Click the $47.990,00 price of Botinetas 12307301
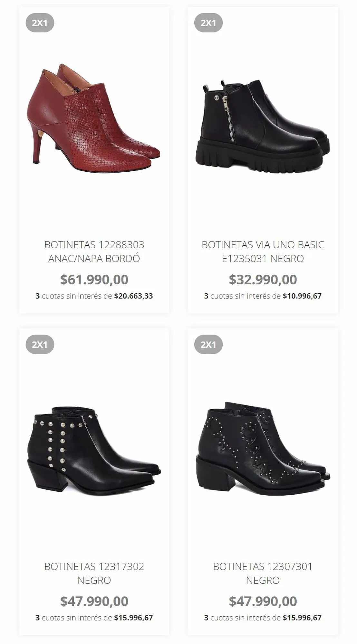 click(x=263, y=601)
